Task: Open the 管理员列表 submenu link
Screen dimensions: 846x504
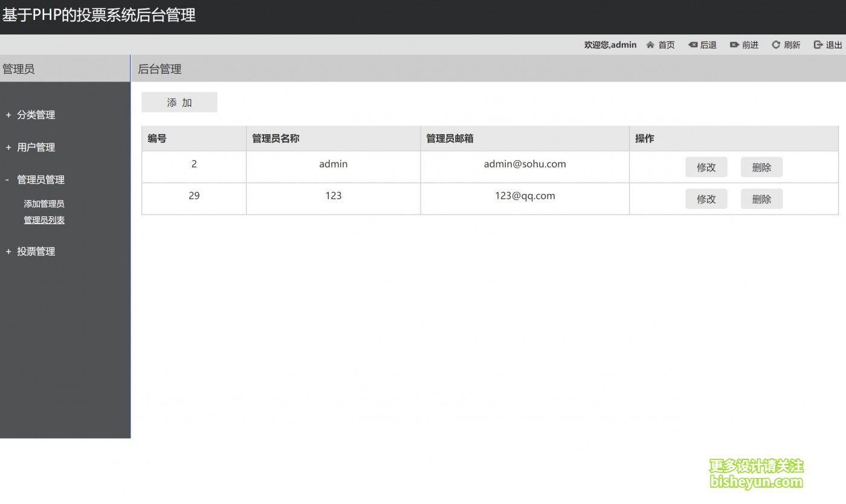Action: point(44,220)
